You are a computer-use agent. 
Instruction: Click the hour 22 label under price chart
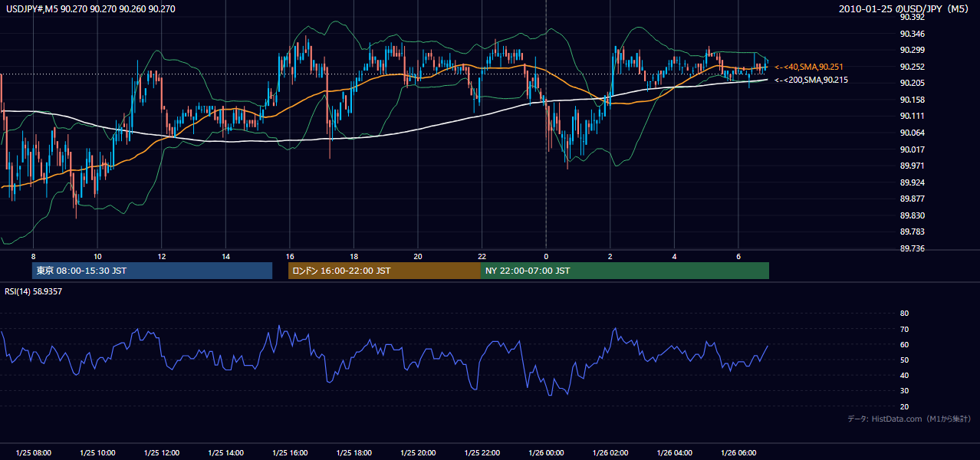point(482,256)
